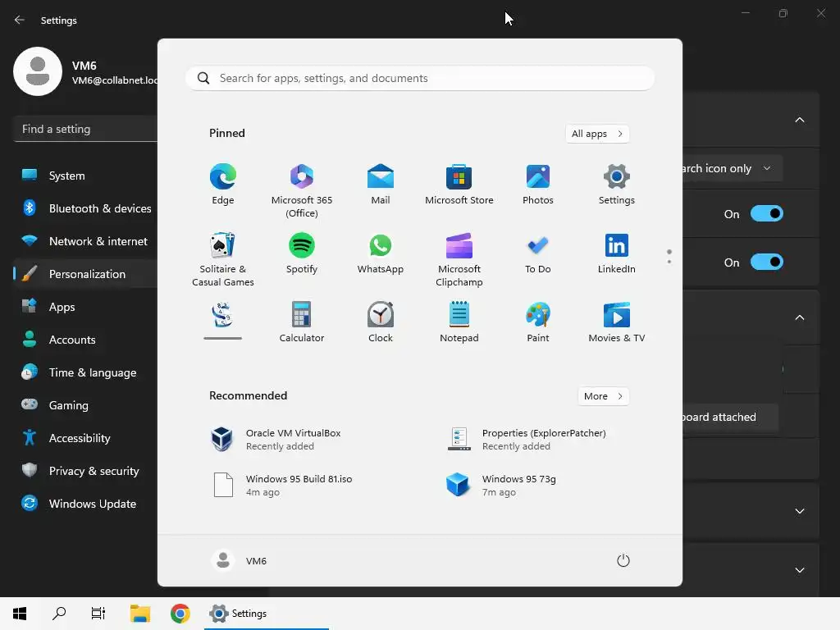
Task: Open LinkedIn pinned app
Action: click(x=617, y=254)
